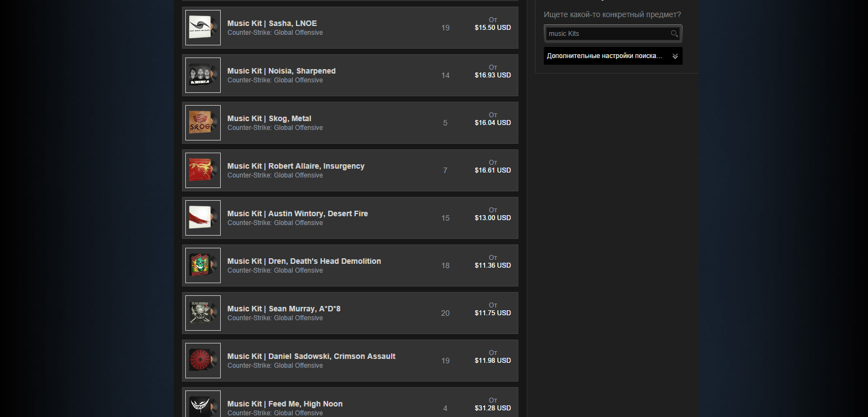Screen dimensions: 868x417
Task: Select the $16.61 USD price
Action: pyautogui.click(x=493, y=170)
